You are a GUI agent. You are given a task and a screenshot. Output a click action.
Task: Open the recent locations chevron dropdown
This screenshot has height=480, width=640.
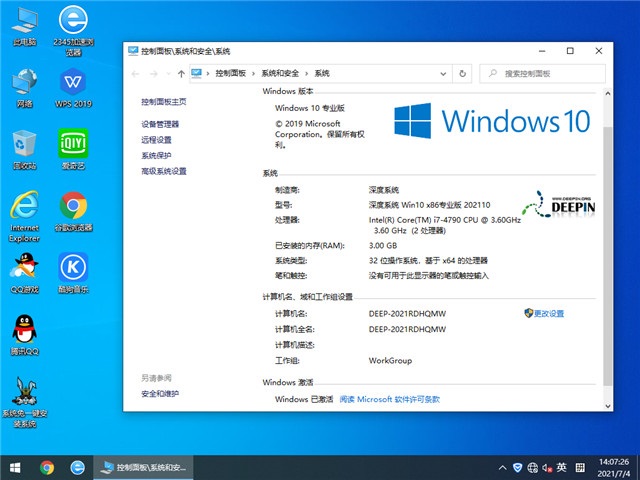click(166, 73)
